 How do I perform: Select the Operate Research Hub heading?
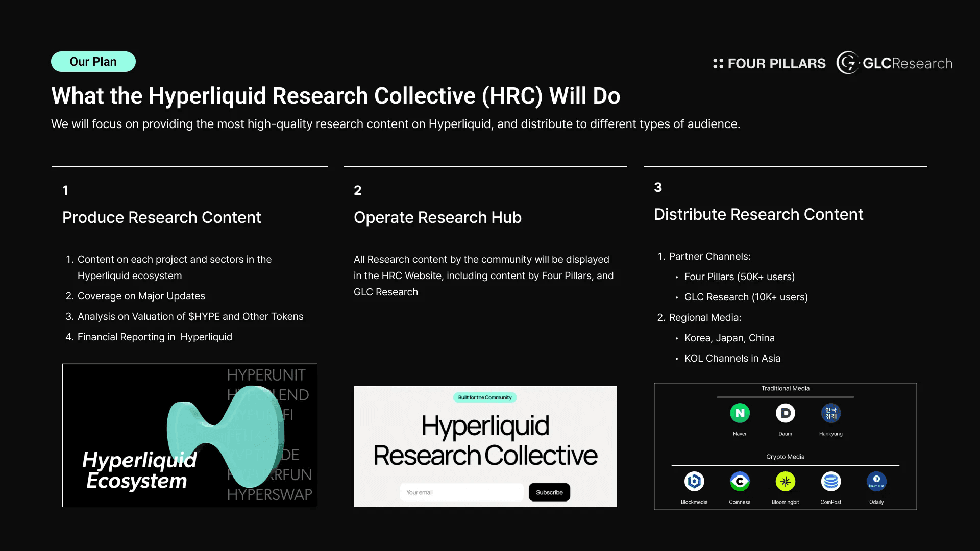pos(437,217)
